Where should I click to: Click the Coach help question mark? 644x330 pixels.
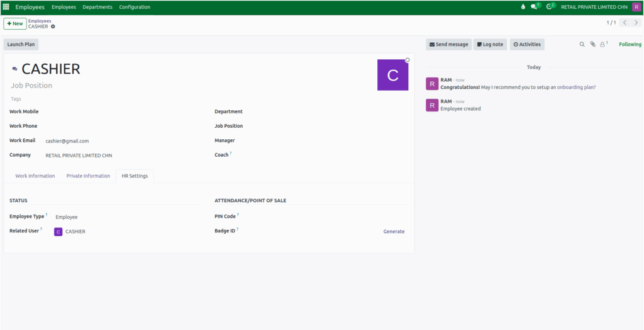coord(231,154)
